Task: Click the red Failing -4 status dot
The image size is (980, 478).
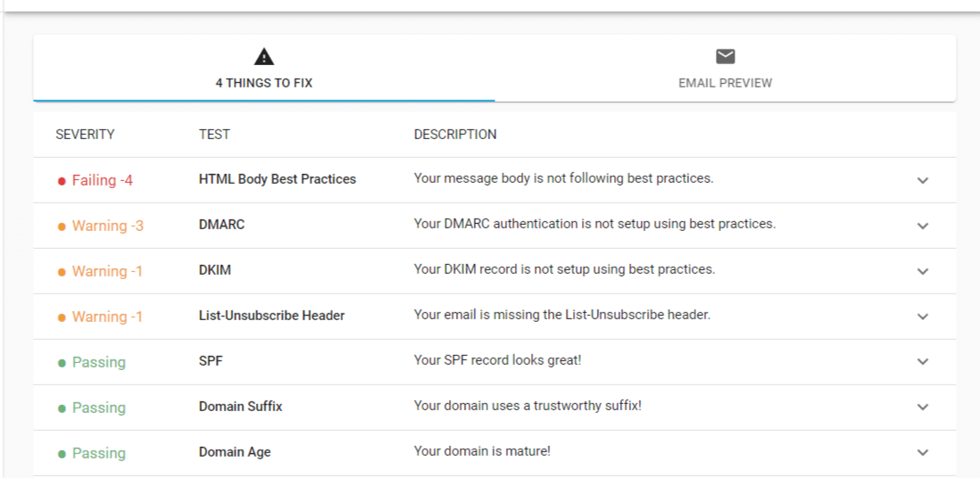Action: [x=62, y=181]
